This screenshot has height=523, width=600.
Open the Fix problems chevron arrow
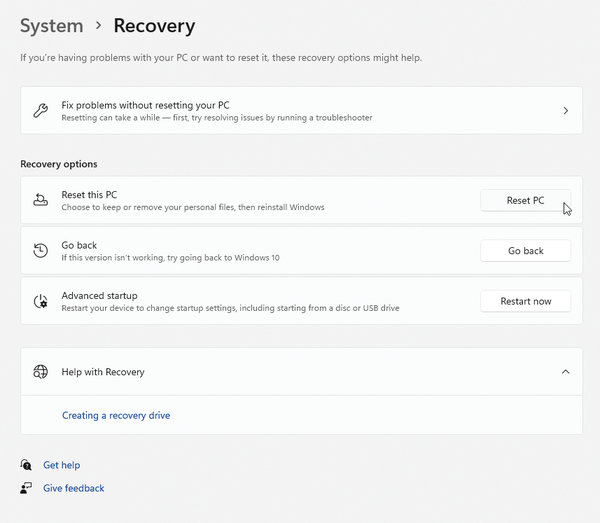[566, 111]
